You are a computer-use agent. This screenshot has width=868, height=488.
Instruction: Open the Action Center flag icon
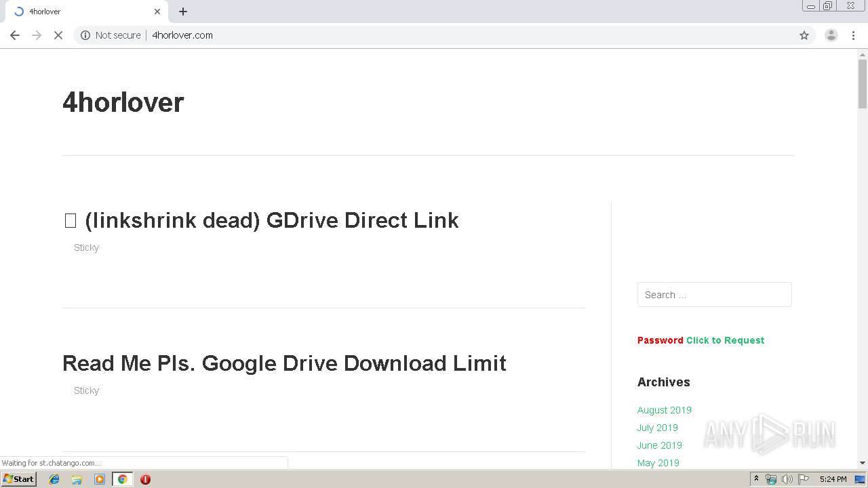pos(804,479)
